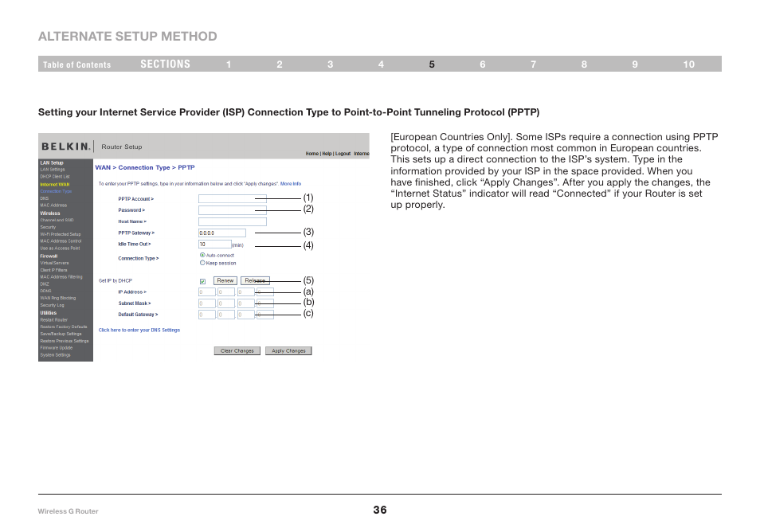Select Auto-connect radio button

click(x=202, y=255)
